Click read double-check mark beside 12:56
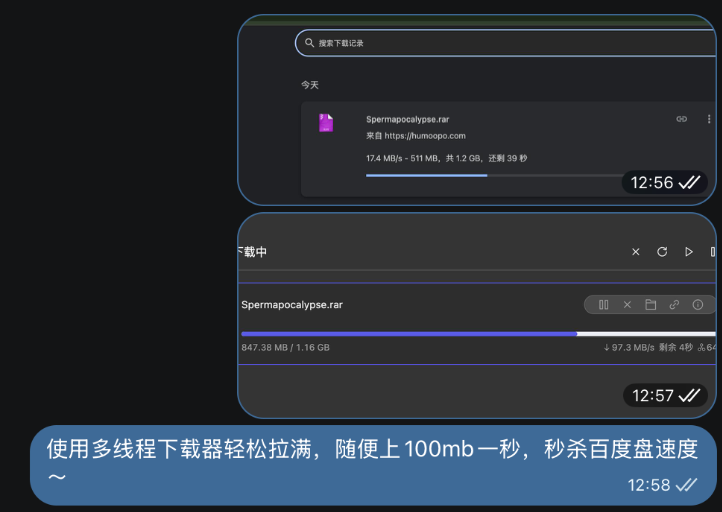The image size is (722, 512). (x=689, y=183)
